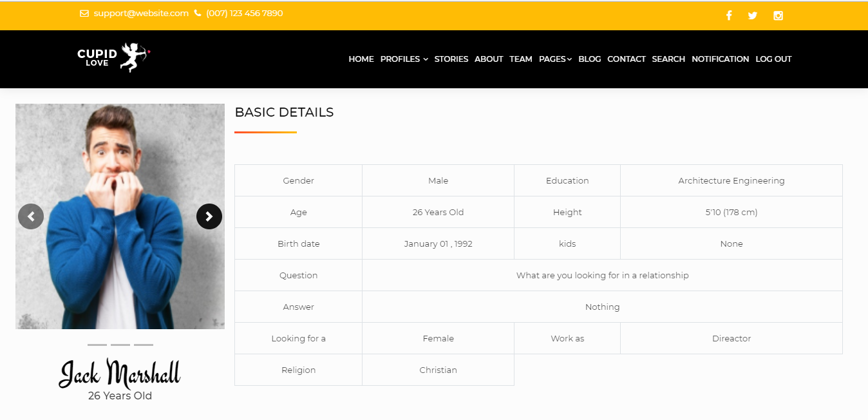Click the envelope icon beside support email

pyautogui.click(x=84, y=14)
